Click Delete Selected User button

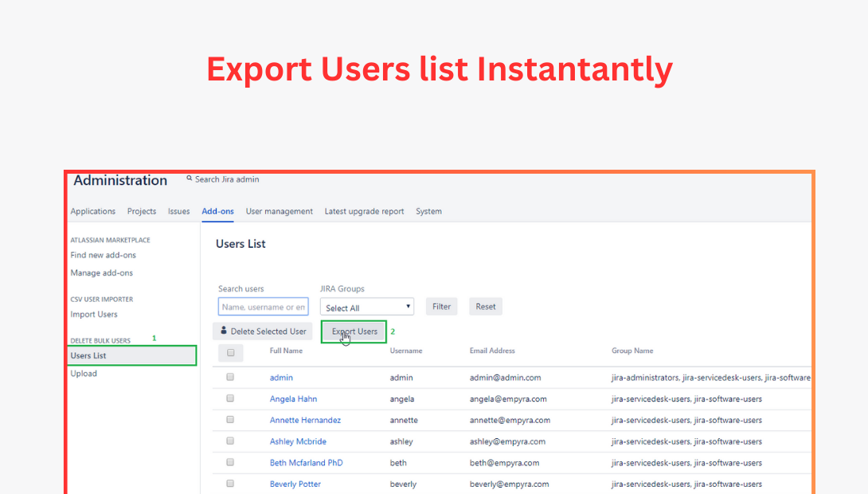(x=263, y=331)
